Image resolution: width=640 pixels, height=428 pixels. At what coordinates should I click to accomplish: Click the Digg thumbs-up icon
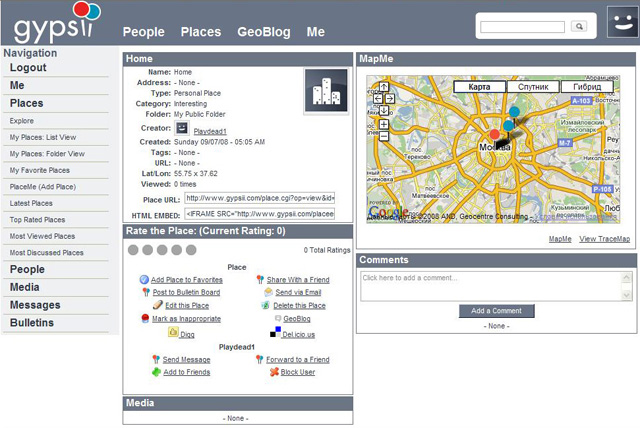click(173, 332)
